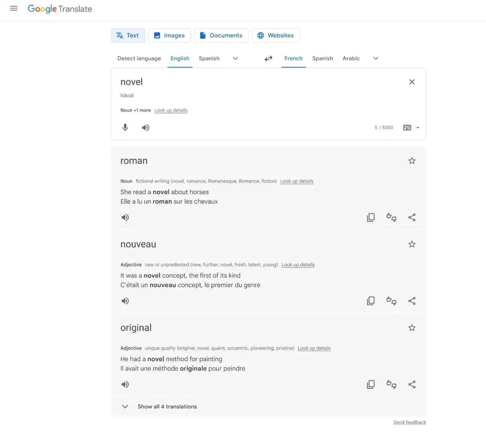
Task: Click the share icon under 'original'
Action: point(412,384)
